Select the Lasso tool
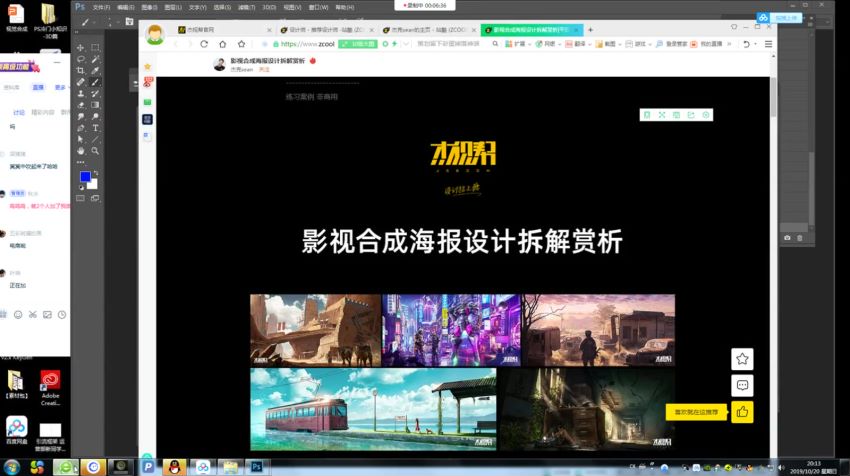 (80, 59)
